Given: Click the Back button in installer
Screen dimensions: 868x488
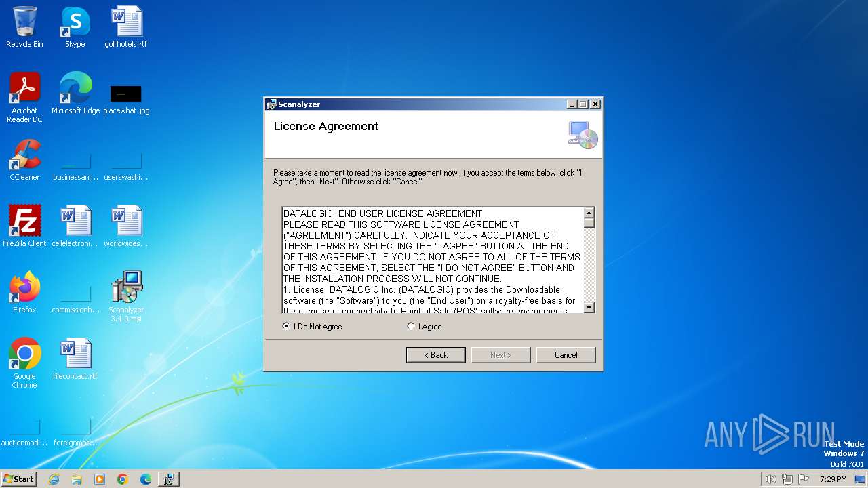Looking at the screenshot, I should (436, 355).
